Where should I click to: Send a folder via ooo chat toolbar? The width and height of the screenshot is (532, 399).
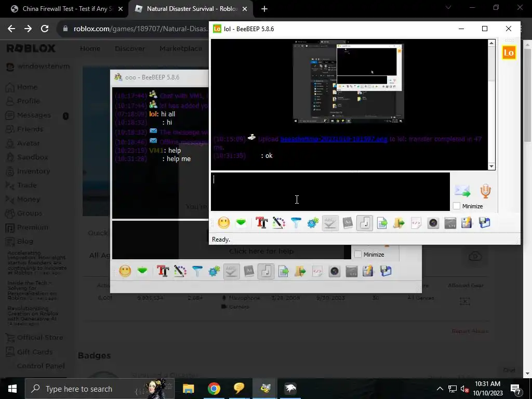[x=300, y=271]
